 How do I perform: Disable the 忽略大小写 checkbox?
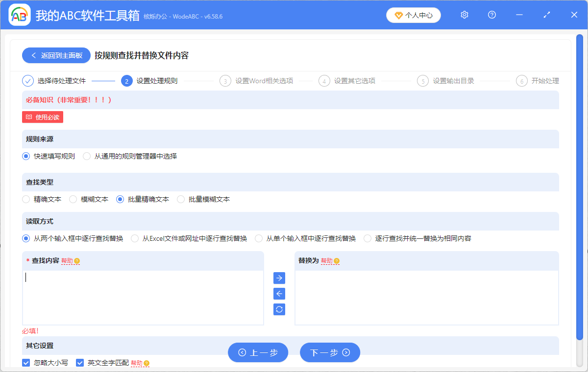[x=25, y=363]
